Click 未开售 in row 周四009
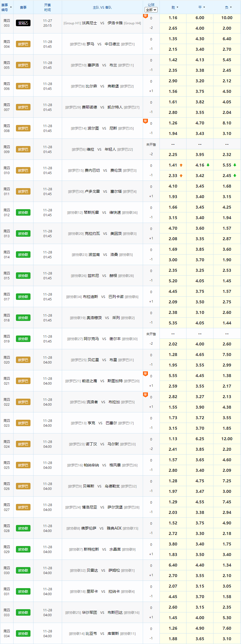 [151, 145]
